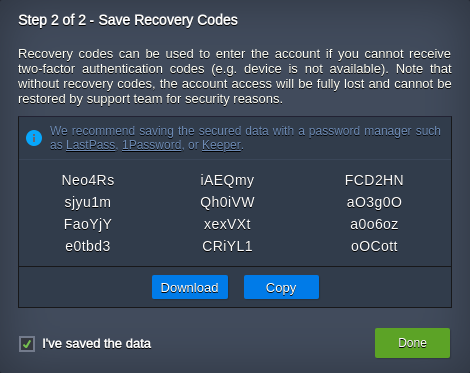Select recovery code Qh0iVW

[227, 202]
